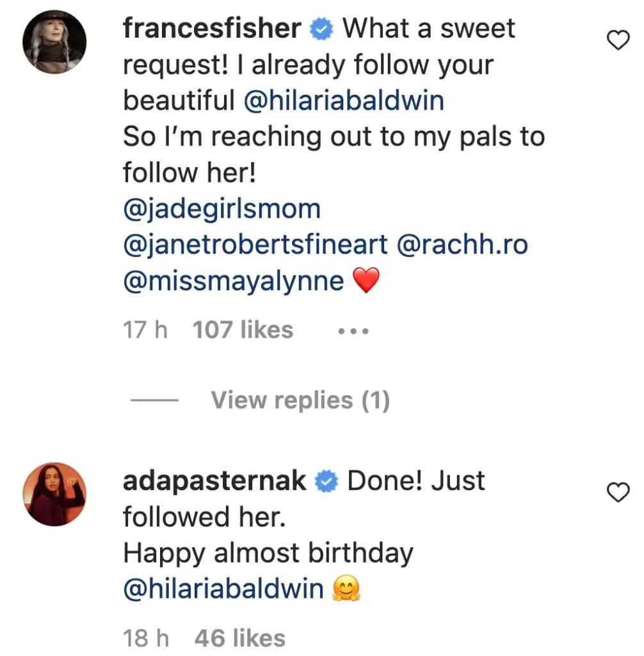Open the @missmayalynne mention
This screenshot has height=656, width=644.
coord(234,281)
